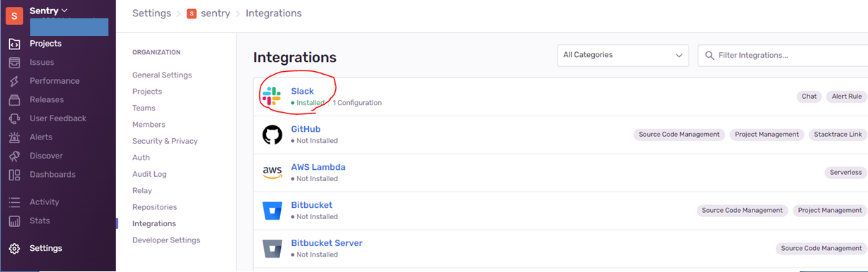Open the AWS Lambda integration link
Screen dimensions: 868x272
pyautogui.click(x=318, y=167)
